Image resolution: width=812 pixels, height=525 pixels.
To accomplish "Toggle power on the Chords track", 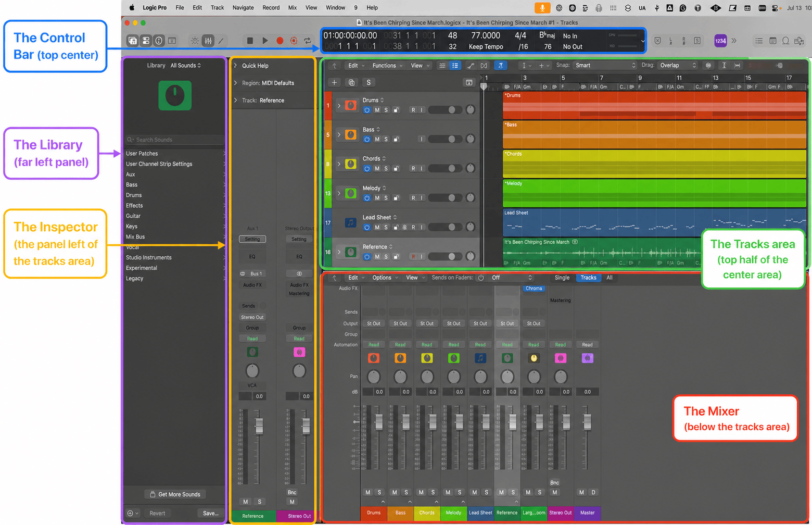I will click(367, 169).
